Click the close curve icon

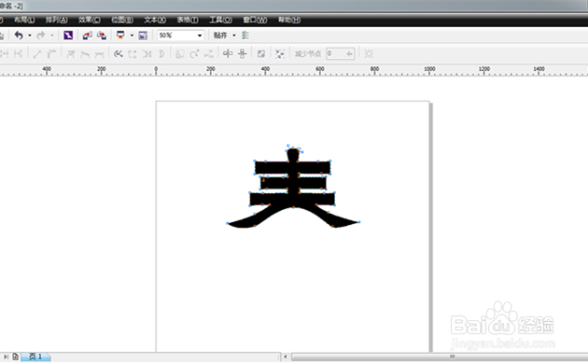(161, 54)
